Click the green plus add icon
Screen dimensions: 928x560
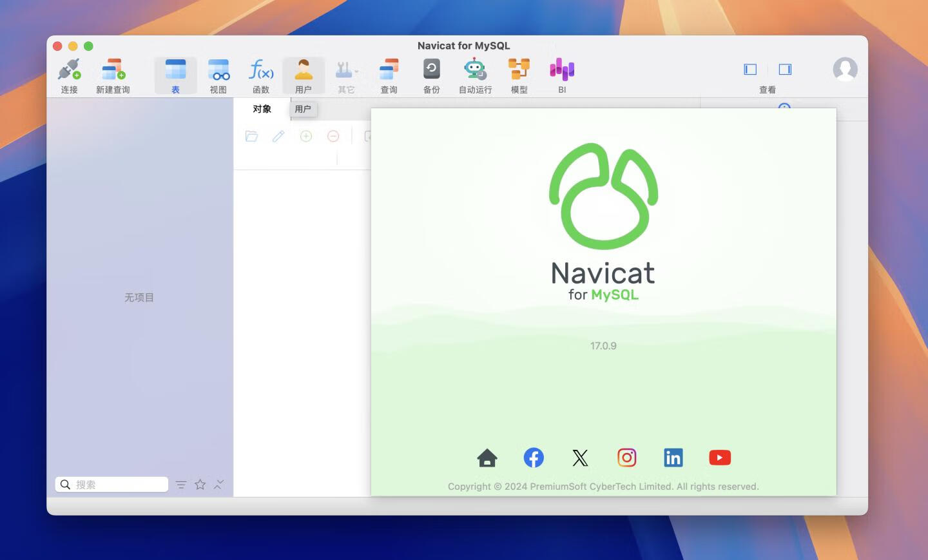306,136
